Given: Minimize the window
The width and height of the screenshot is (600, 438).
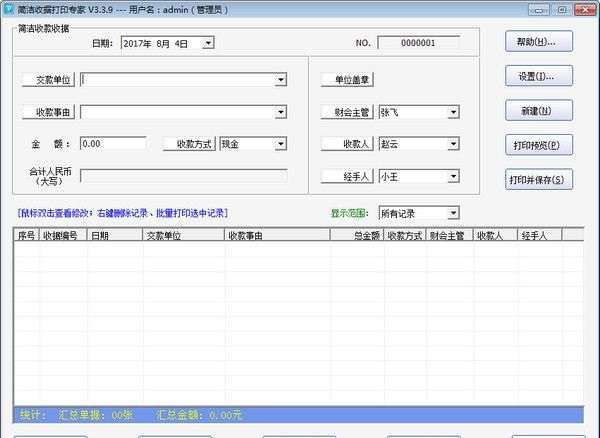Looking at the screenshot, I should pos(538,10).
